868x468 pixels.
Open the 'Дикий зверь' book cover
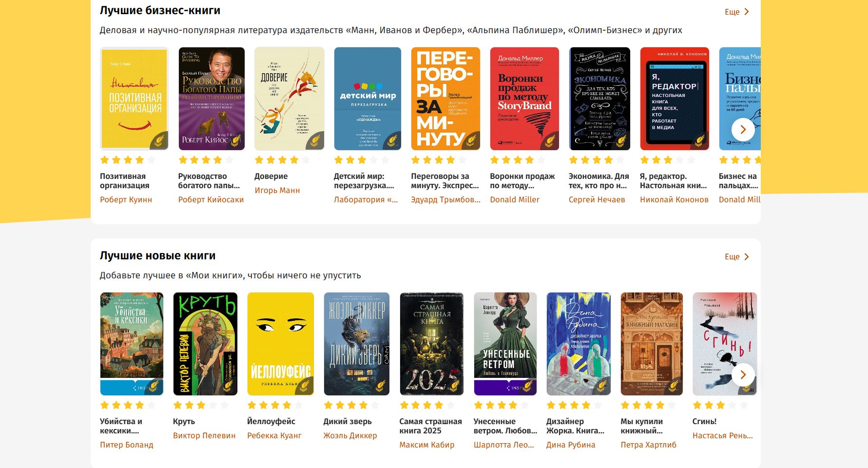(357, 344)
